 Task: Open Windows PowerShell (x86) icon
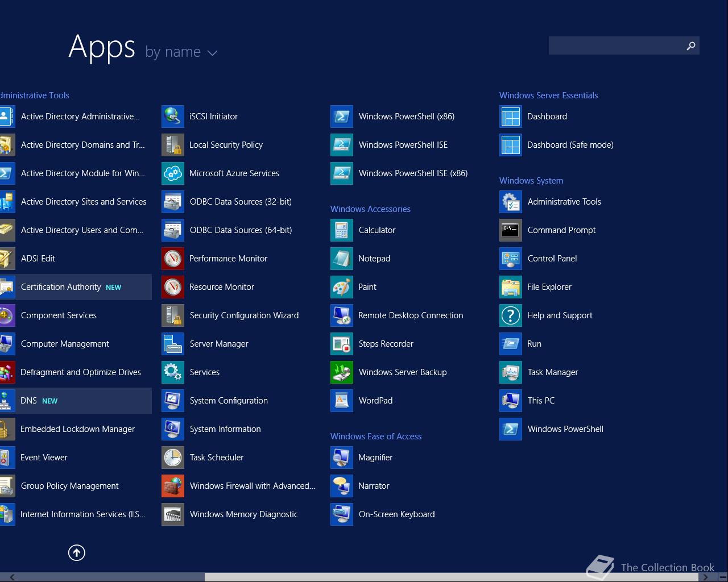[x=342, y=117]
